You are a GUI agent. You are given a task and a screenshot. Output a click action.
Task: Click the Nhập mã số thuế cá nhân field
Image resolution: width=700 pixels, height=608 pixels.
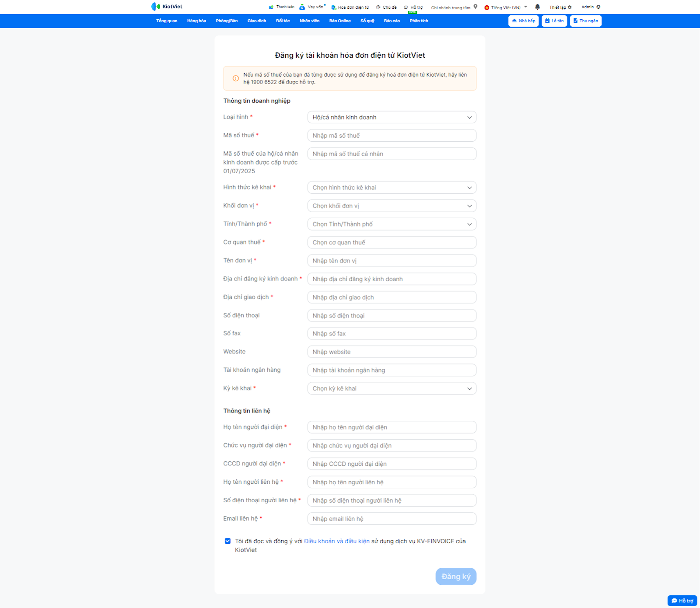(x=392, y=154)
